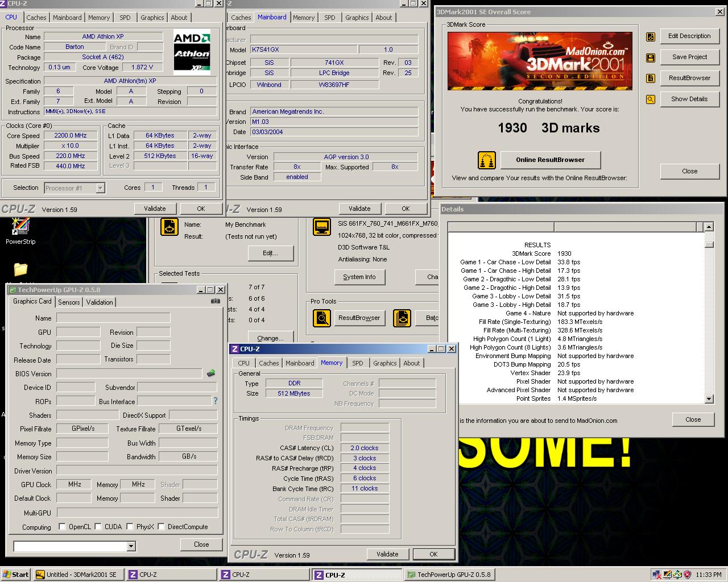Screen dimensions: 728x582
Task: Click the red security shield tray icon
Action: tap(688, 575)
